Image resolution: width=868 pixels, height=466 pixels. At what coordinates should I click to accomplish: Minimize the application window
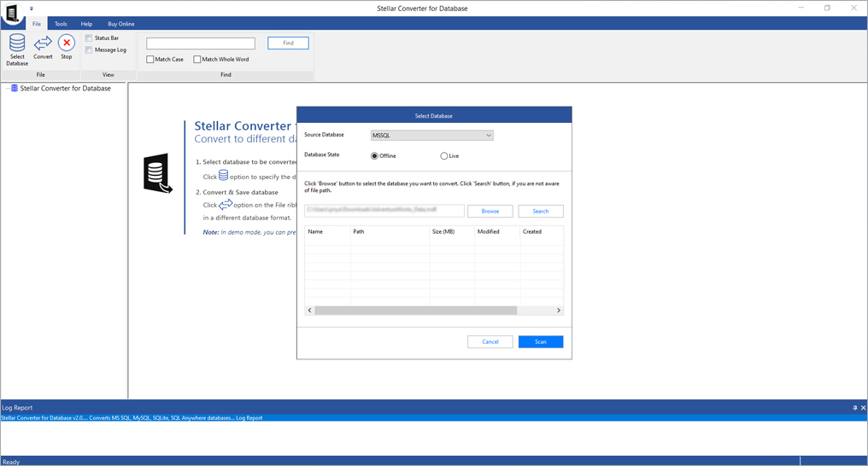click(x=801, y=8)
